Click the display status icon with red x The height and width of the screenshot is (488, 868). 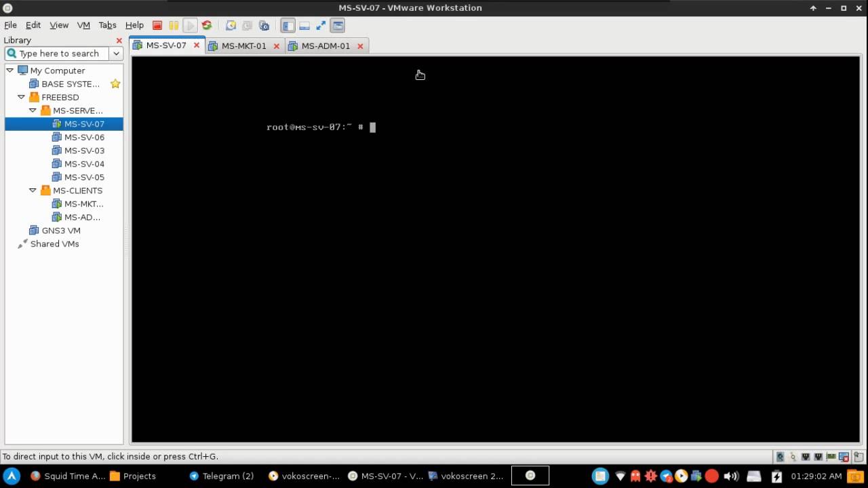(844, 457)
